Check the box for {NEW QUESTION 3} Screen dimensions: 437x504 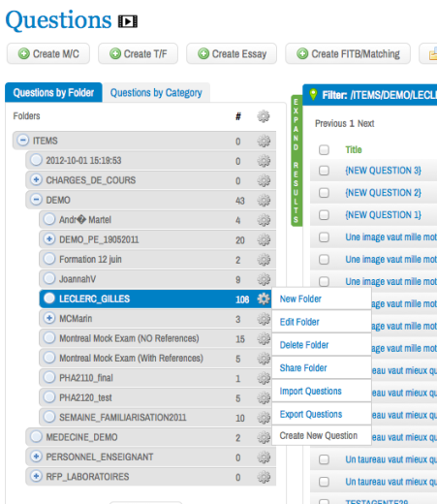(x=324, y=171)
